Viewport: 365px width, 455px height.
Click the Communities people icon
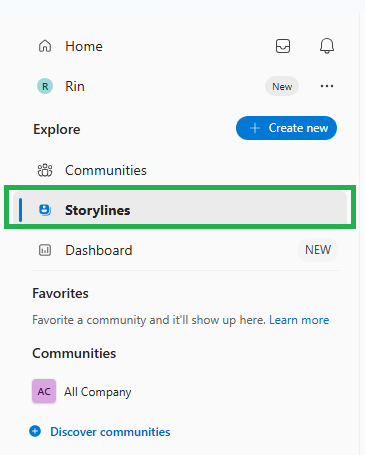click(x=45, y=170)
